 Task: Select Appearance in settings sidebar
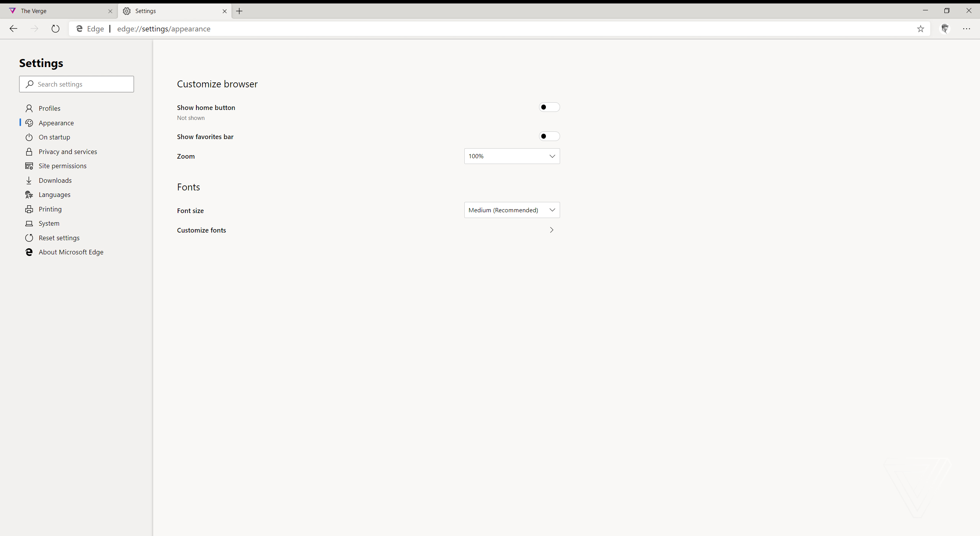click(56, 122)
